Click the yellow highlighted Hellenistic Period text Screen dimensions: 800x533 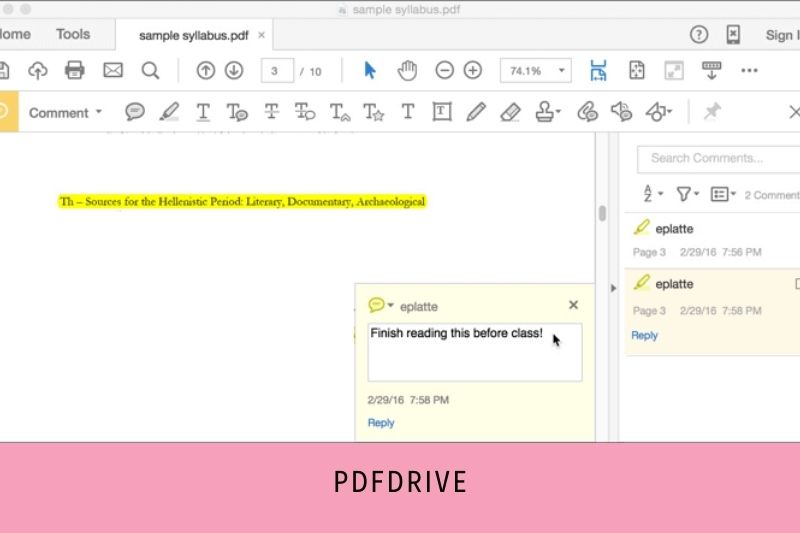tap(242, 201)
